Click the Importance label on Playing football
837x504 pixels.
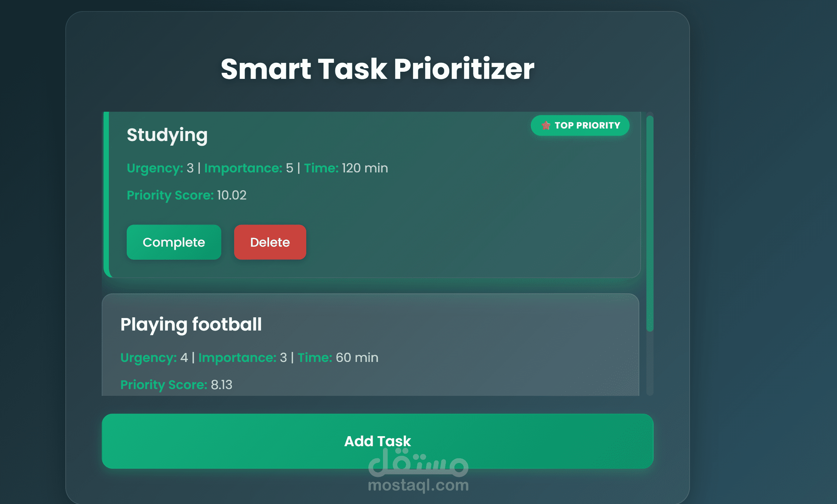[x=237, y=358]
